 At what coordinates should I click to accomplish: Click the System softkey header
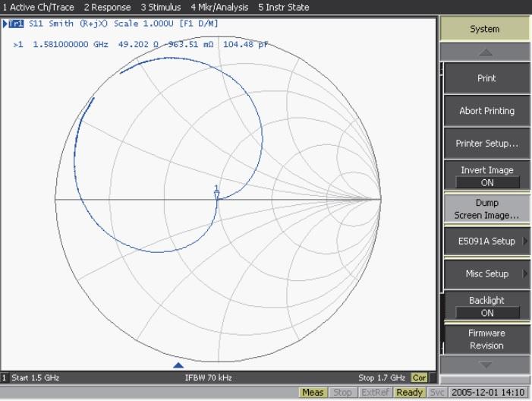coord(484,29)
